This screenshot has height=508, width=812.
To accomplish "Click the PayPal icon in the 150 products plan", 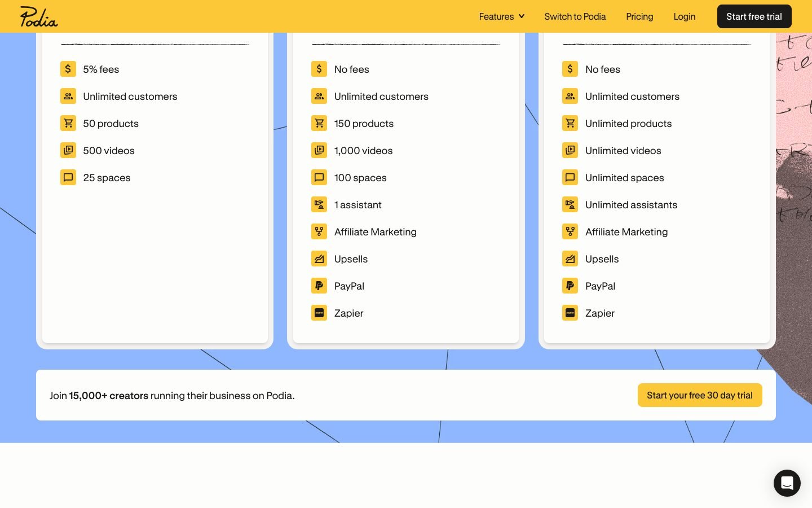I will coord(319,286).
